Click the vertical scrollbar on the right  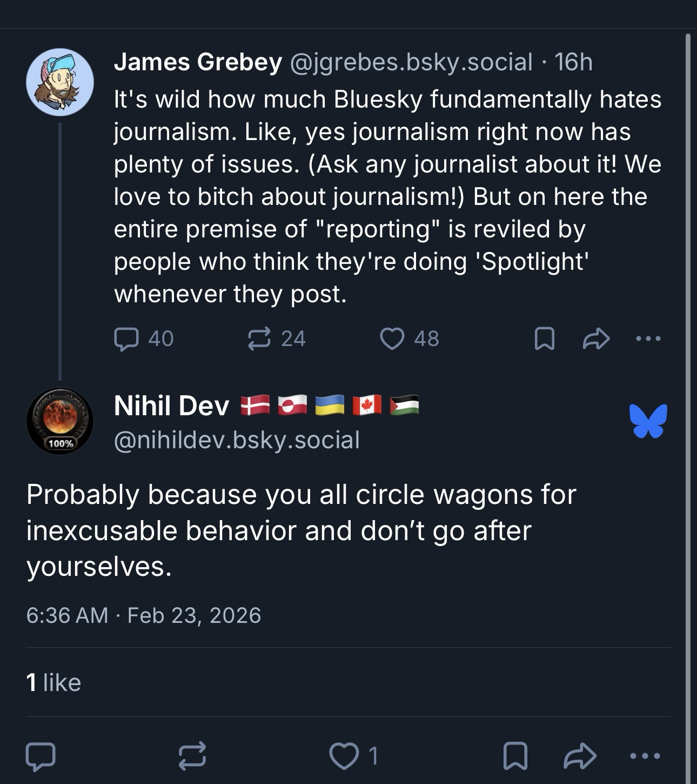pos(688,378)
